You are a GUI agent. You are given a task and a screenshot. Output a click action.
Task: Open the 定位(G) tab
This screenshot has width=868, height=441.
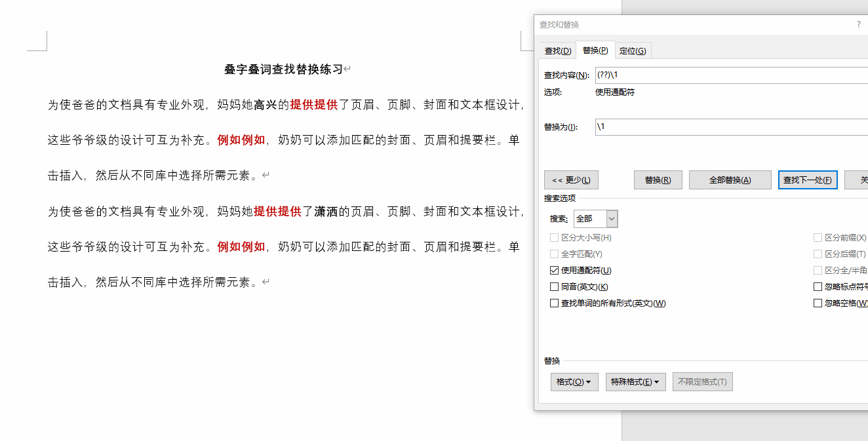point(633,51)
